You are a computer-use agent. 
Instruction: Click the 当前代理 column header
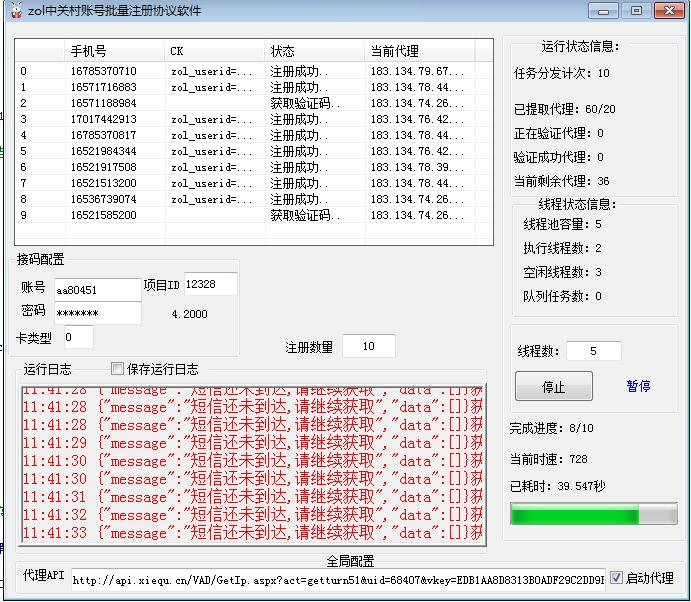[x=428, y=51]
